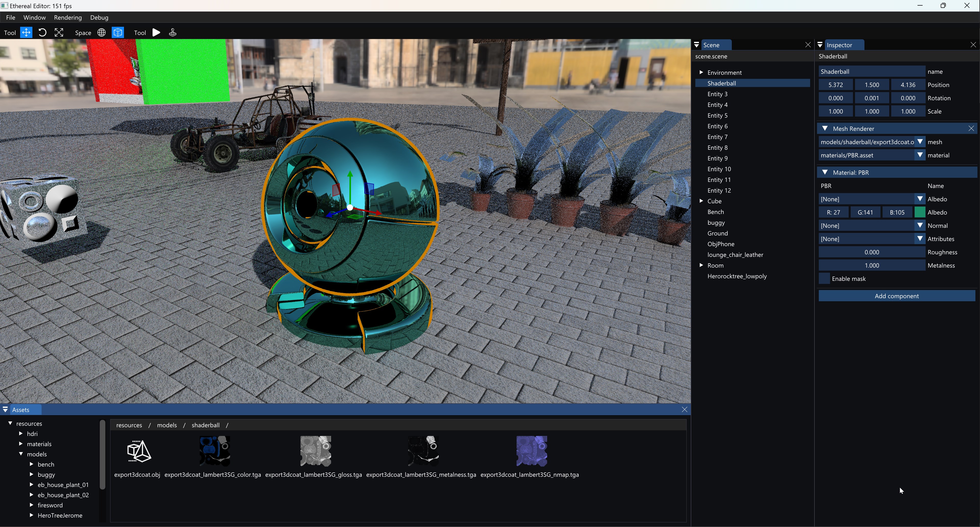Open the File menu
Screen dimensions: 980x527
[x=11, y=18]
